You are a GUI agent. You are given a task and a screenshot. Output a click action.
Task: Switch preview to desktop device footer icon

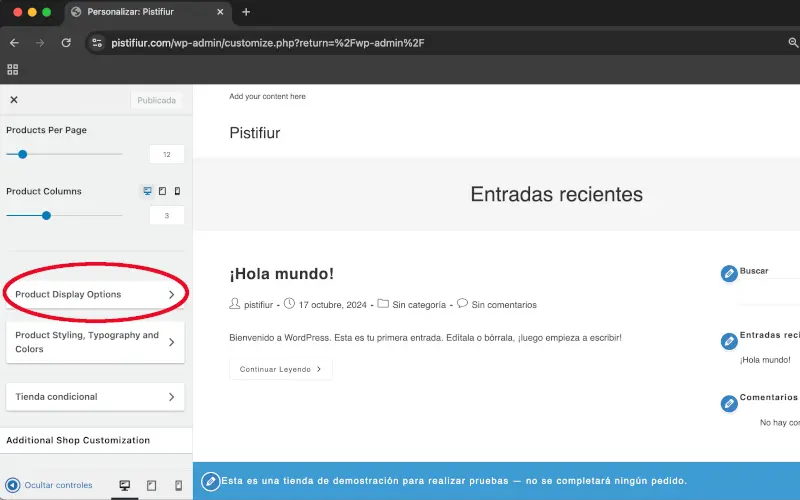tap(124, 485)
